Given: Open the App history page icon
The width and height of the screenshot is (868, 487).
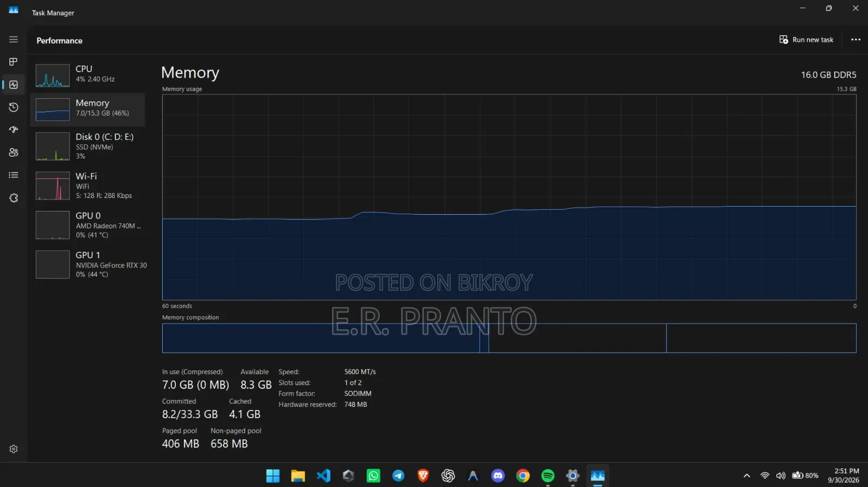Looking at the screenshot, I should point(14,107).
